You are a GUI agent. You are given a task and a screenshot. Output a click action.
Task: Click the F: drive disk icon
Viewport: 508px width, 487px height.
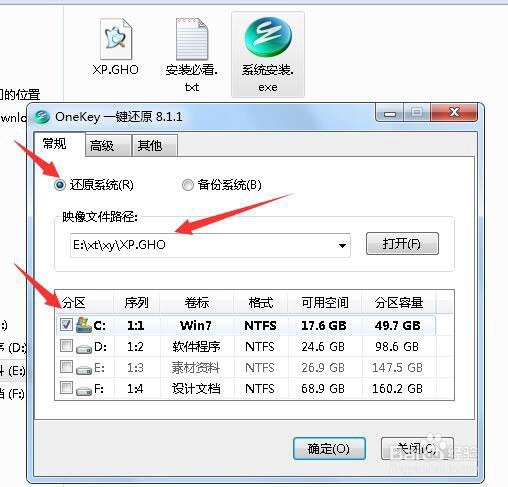[84, 391]
